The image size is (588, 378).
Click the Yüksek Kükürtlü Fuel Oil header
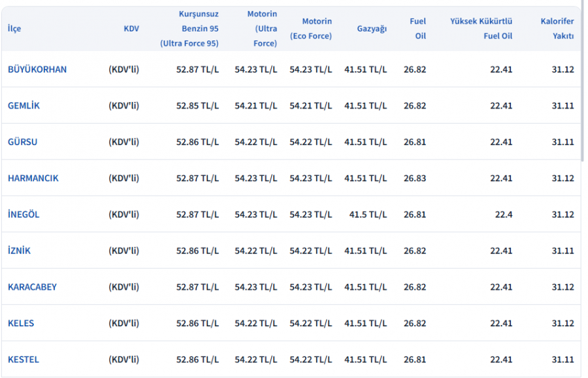(x=481, y=29)
